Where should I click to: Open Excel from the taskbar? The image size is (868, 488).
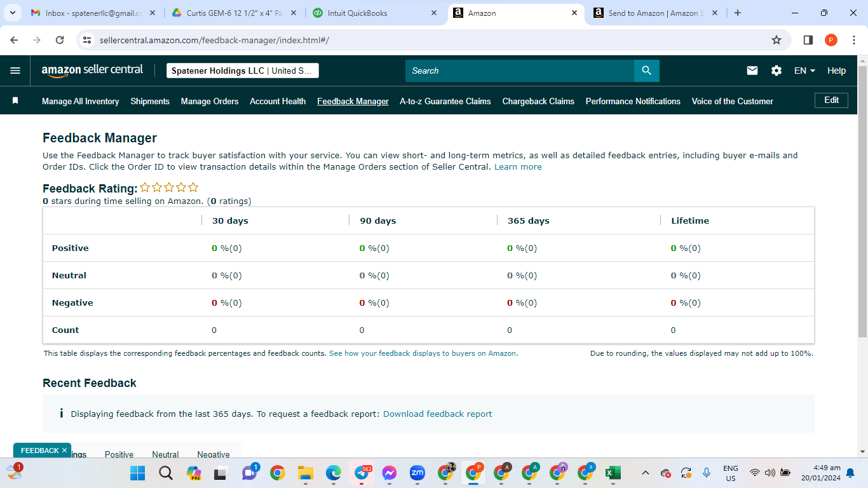pos(613,473)
